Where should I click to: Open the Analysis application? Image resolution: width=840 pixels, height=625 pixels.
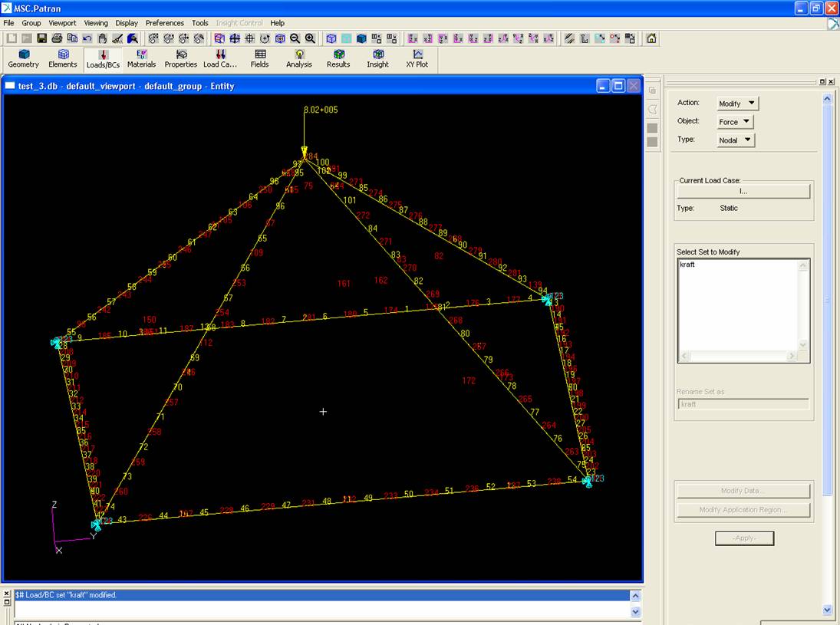299,59
